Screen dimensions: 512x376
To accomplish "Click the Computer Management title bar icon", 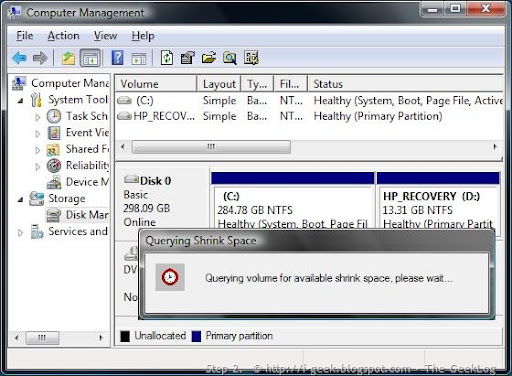I will pyautogui.click(x=14, y=12).
